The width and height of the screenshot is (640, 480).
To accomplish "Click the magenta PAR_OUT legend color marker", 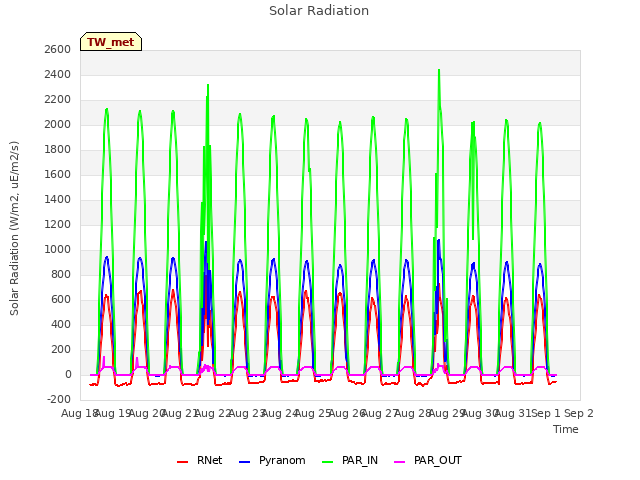I will tap(400, 462).
